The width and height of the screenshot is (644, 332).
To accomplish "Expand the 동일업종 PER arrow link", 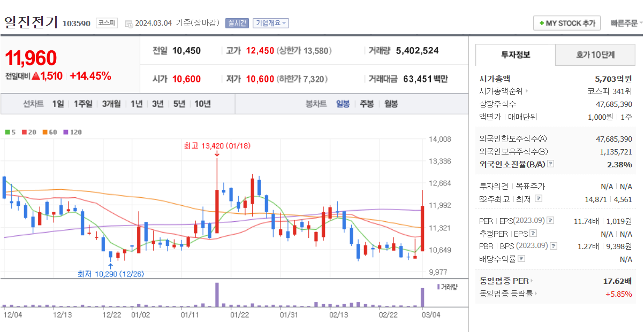I will click(x=532, y=281).
